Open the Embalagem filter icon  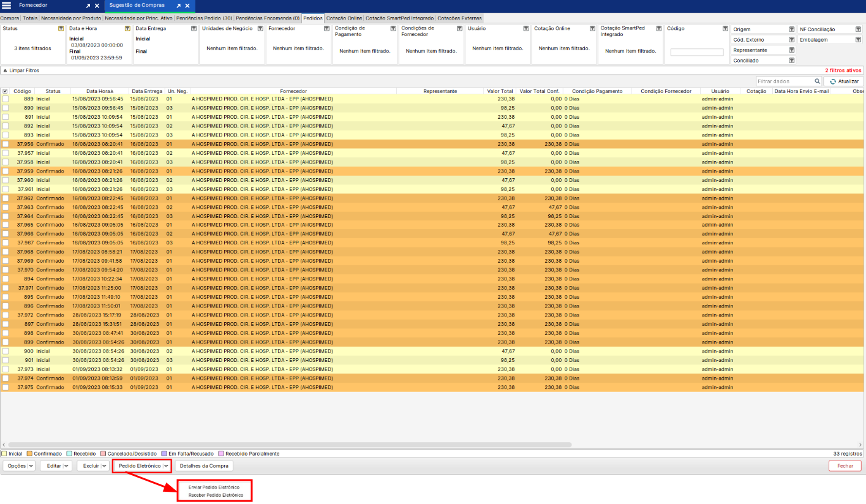click(858, 40)
